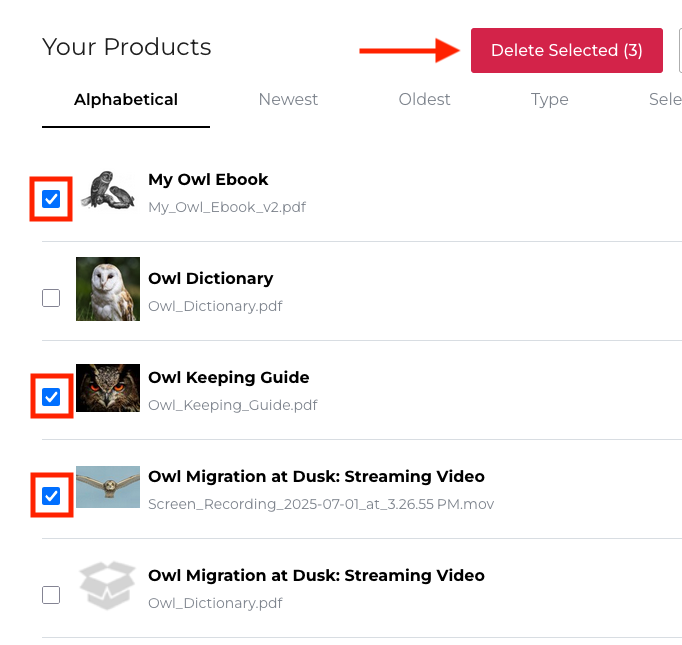This screenshot has width=682, height=645.
Task: Open the Owl Keeping Guide product title
Action: [228, 378]
